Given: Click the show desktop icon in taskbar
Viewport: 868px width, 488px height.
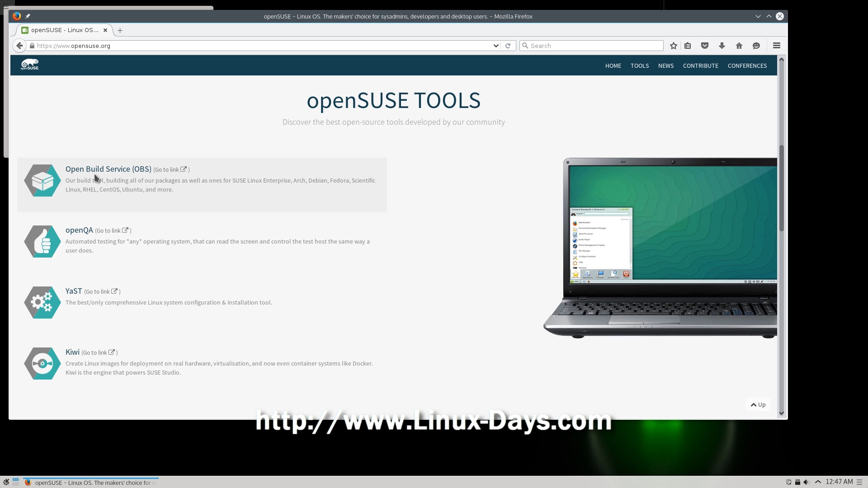Looking at the screenshot, I should tap(16, 481).
